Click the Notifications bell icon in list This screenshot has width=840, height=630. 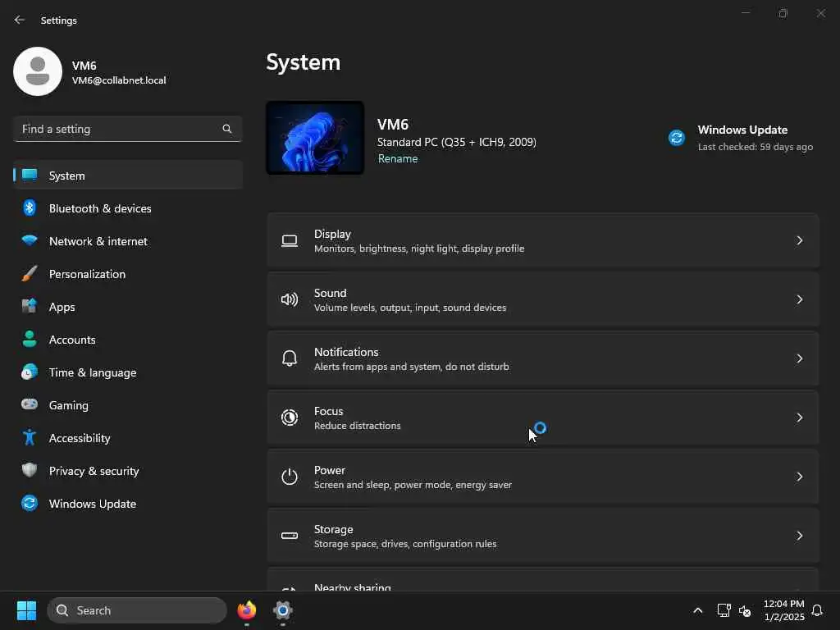[290, 358]
